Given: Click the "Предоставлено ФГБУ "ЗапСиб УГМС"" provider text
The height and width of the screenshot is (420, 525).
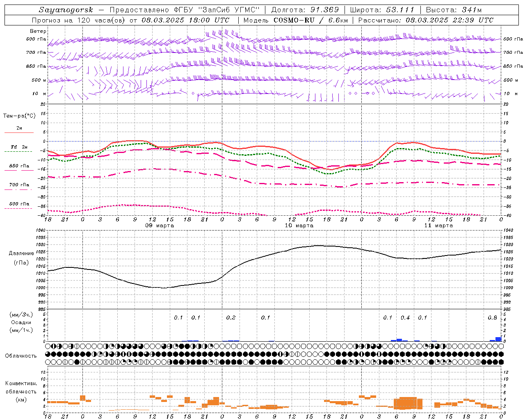Looking at the screenshot, I should [x=185, y=10].
